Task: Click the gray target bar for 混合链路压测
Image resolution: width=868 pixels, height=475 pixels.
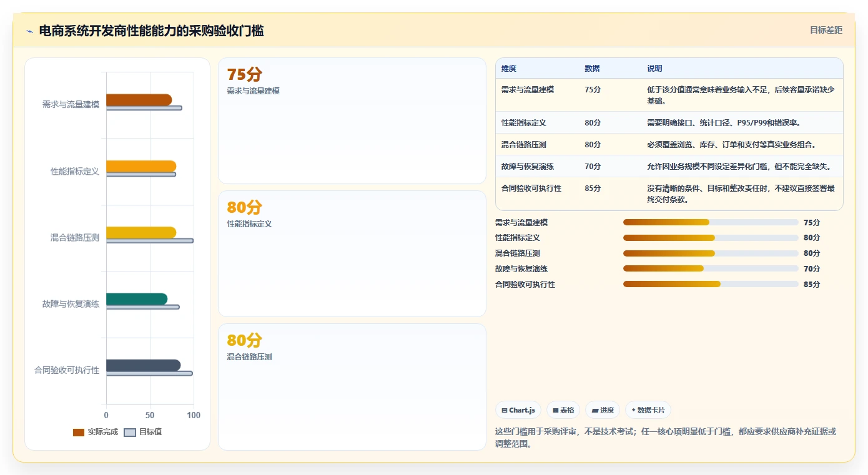Action: [150, 240]
